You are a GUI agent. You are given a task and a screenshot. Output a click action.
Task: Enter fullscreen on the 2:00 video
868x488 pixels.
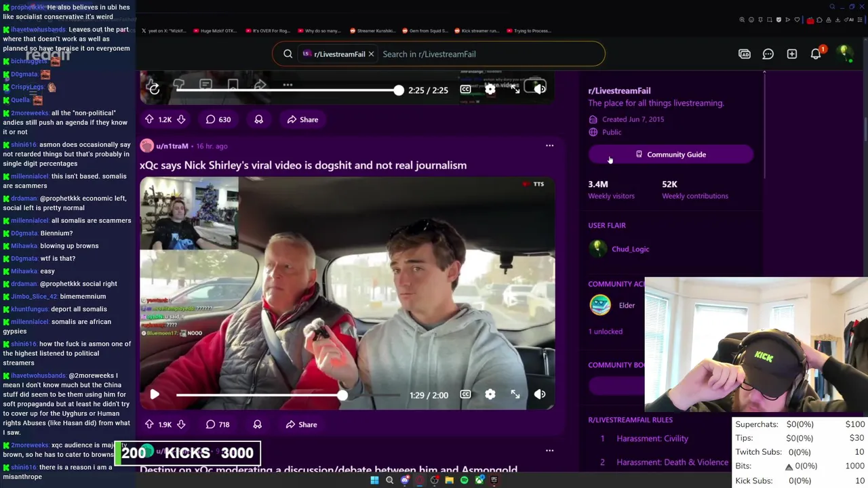pos(515,394)
